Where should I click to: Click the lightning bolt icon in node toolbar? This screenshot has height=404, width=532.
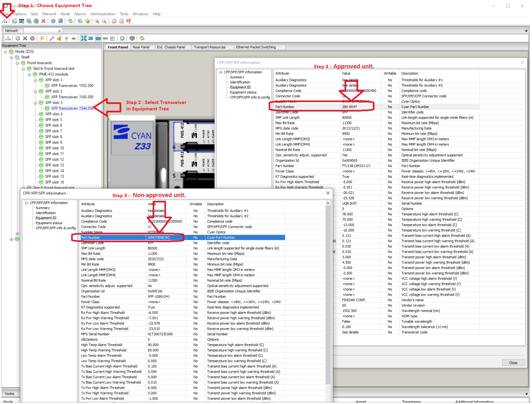(42, 38)
